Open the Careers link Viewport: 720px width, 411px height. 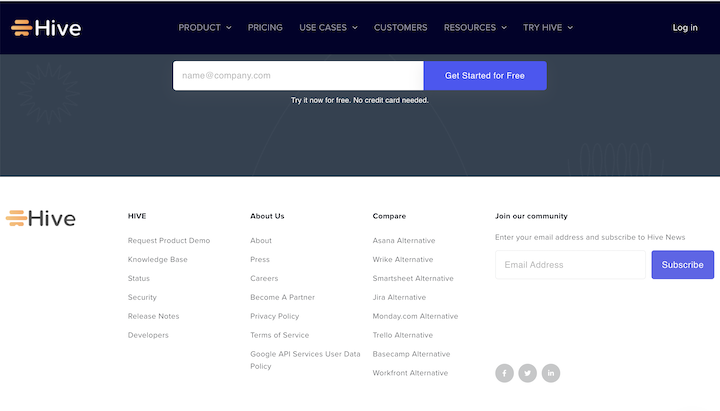(264, 278)
